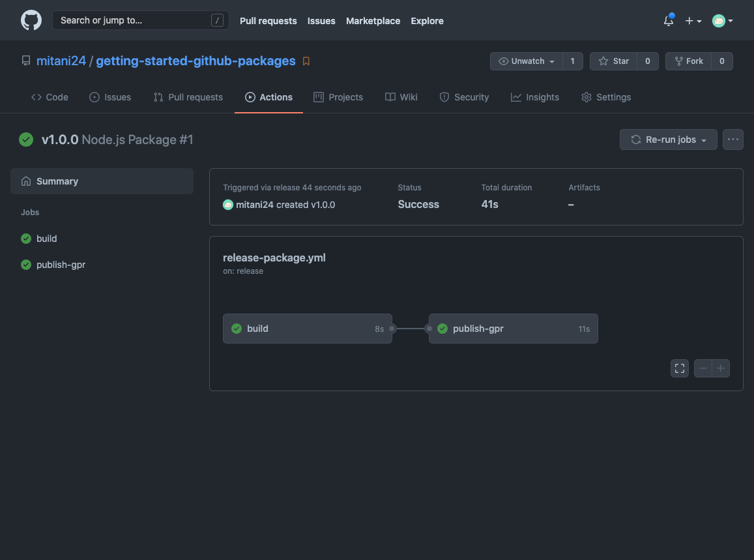Open the three-dots workflow options menu
Screen dimensions: 754x560
pyautogui.click(x=733, y=140)
